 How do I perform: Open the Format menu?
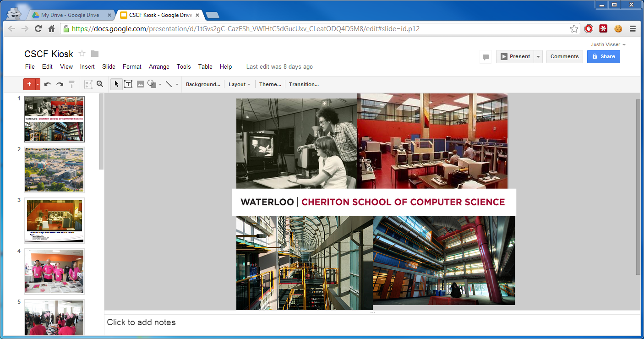[132, 66]
